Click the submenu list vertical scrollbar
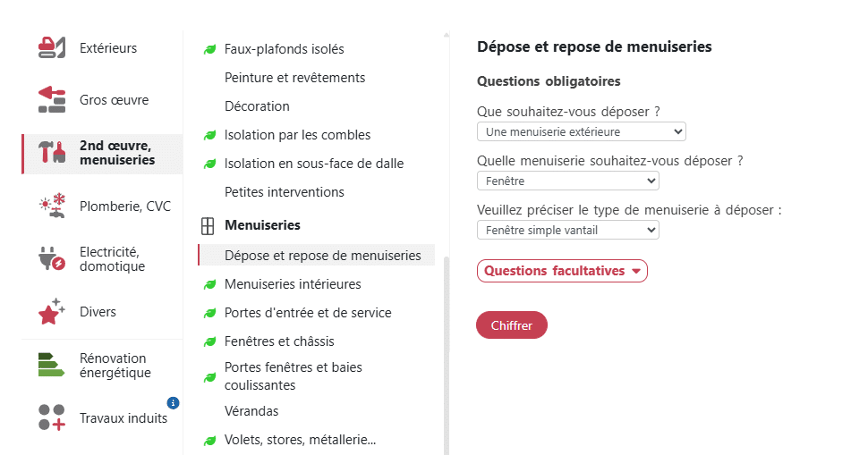The height and width of the screenshot is (455, 868). click(446, 358)
